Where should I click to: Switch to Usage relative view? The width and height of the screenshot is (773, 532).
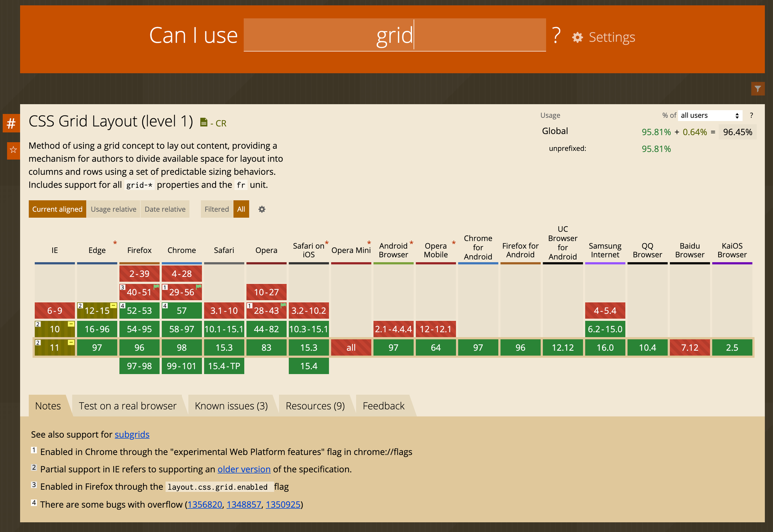(x=113, y=209)
